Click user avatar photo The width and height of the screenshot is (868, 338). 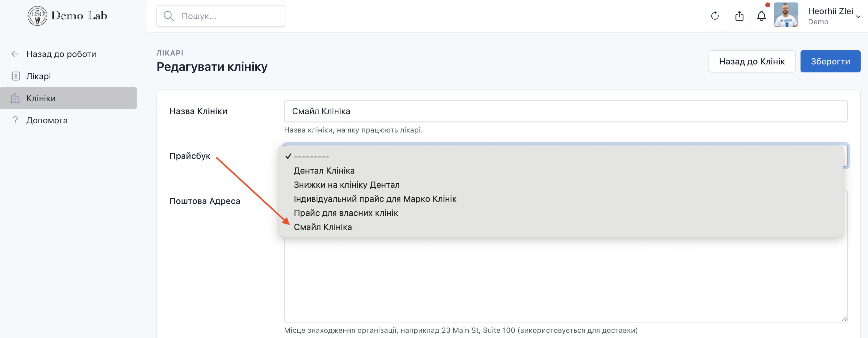point(786,15)
